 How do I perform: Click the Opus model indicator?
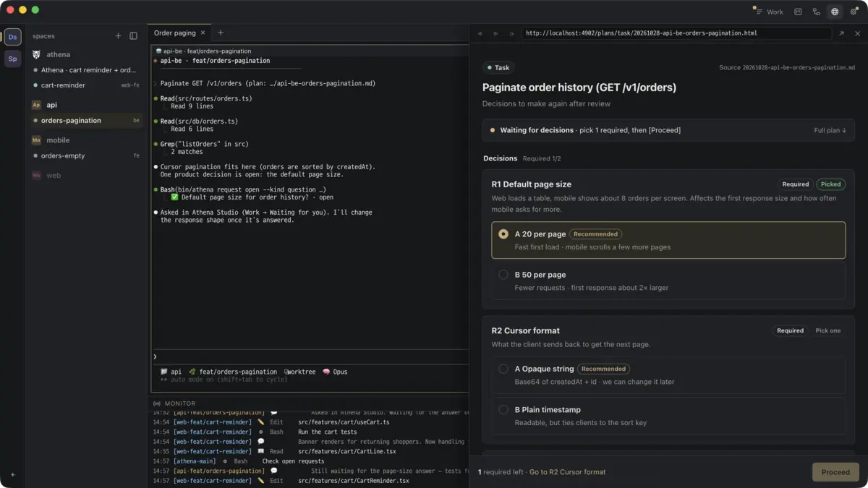335,372
